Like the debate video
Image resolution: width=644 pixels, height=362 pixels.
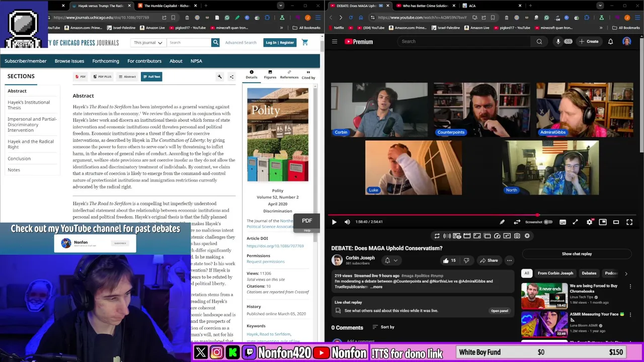coord(449,260)
